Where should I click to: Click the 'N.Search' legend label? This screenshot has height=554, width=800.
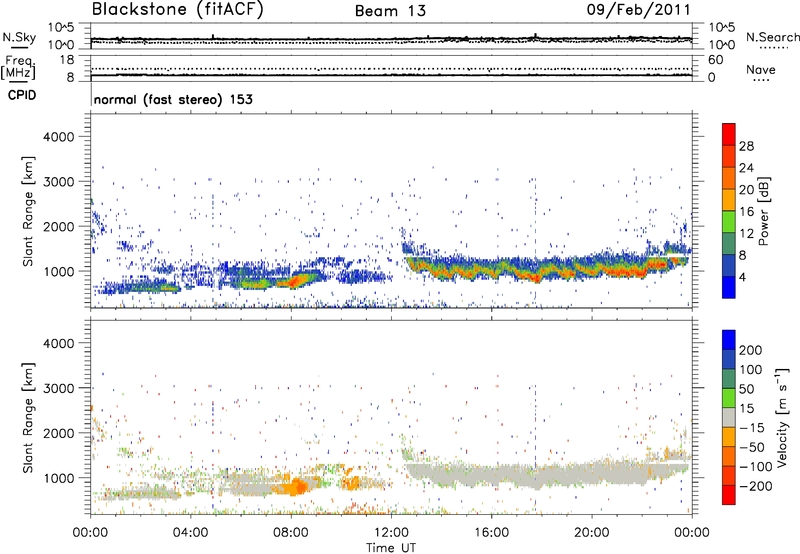772,37
